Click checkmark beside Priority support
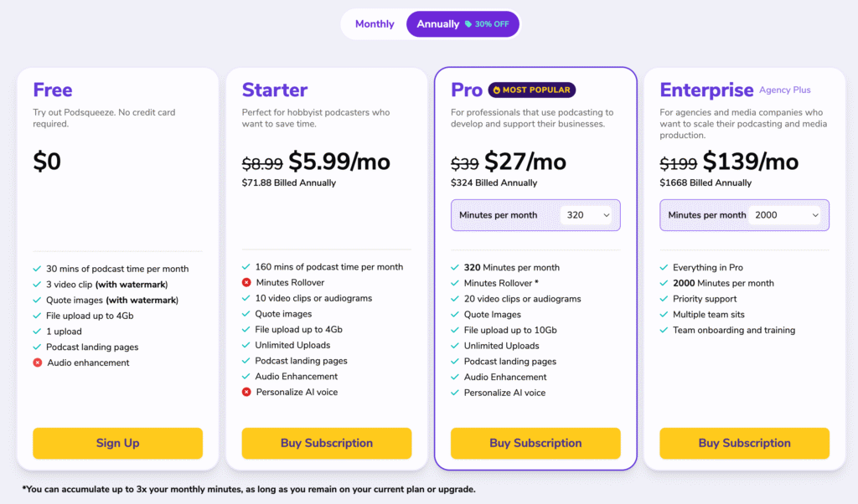The height and width of the screenshot is (504, 858). [664, 299]
